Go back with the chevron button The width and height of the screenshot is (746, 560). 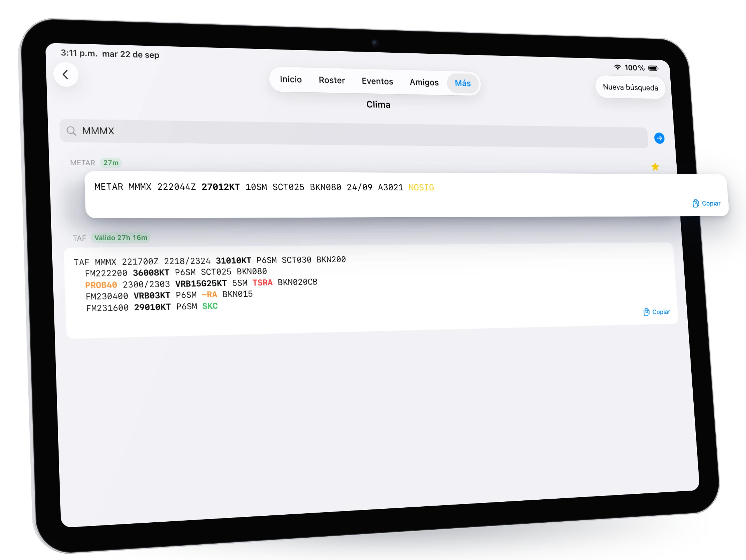66,75
